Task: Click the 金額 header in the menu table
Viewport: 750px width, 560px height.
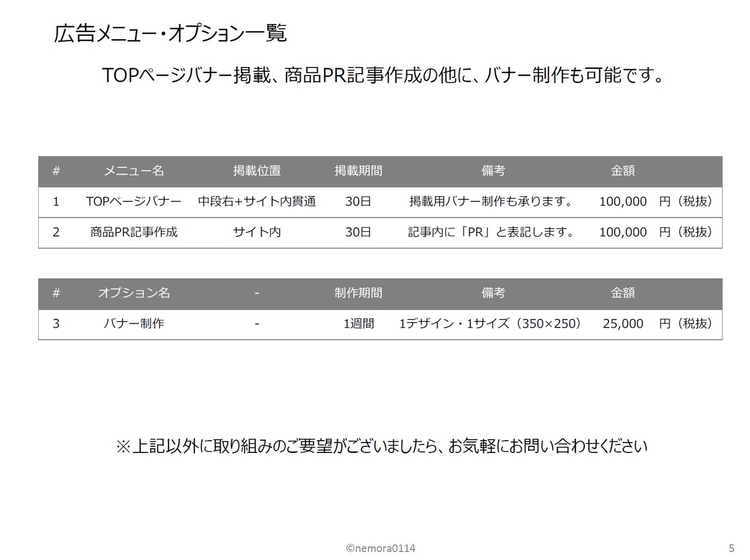Action: click(623, 171)
